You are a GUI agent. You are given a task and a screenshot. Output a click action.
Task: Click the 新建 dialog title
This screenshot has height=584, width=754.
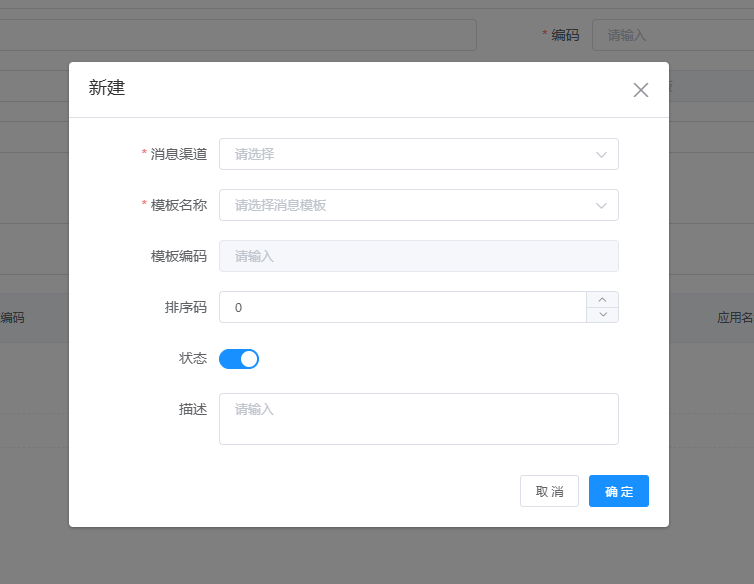pos(107,88)
